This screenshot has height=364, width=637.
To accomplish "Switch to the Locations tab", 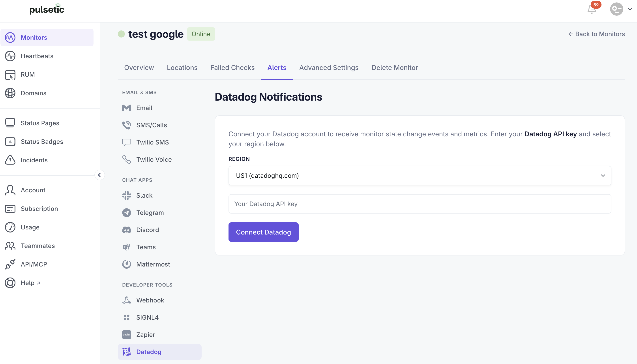I will (182, 68).
